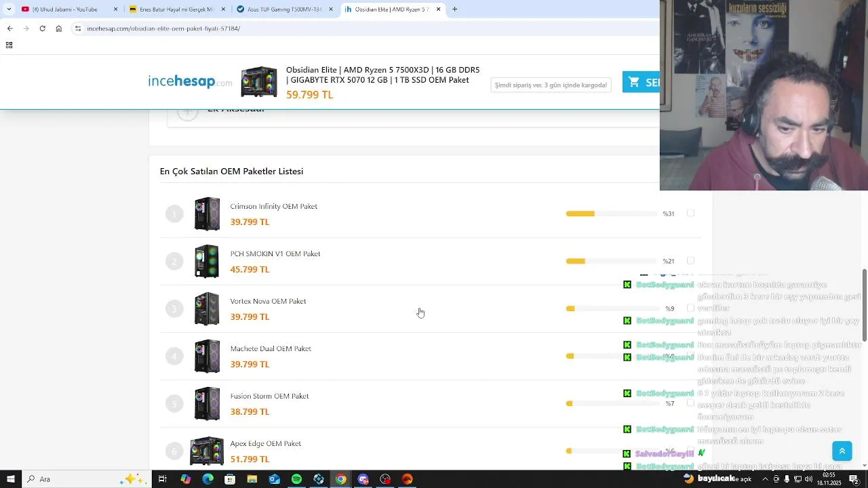The image size is (868, 488).
Task: Open the tab search dropdown arrow
Action: tap(9, 9)
